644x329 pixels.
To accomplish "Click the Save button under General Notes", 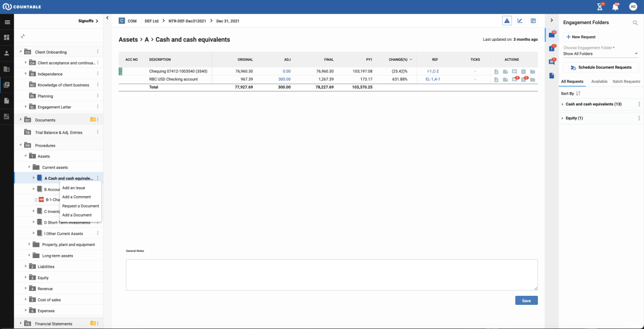I will [526, 300].
